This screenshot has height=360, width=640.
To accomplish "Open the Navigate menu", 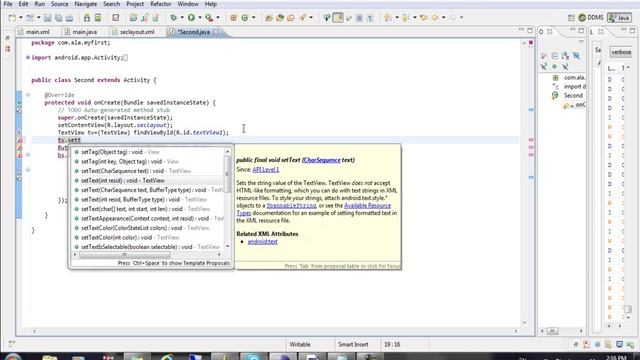I will tap(86, 4).
